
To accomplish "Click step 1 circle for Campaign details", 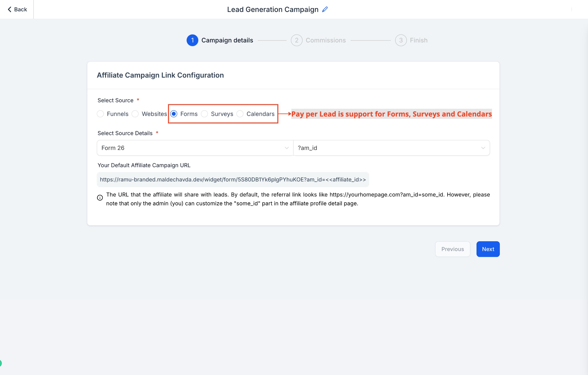I will (x=192, y=40).
